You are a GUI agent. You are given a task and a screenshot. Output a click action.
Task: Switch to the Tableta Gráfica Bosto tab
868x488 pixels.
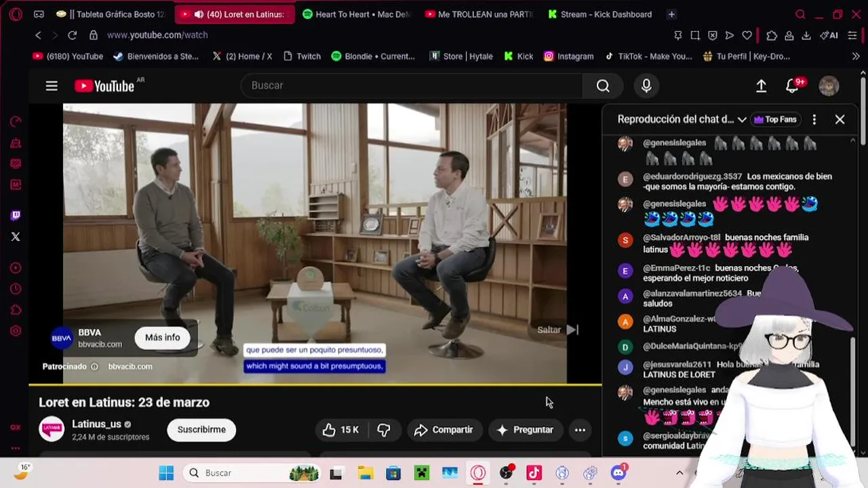click(x=112, y=14)
